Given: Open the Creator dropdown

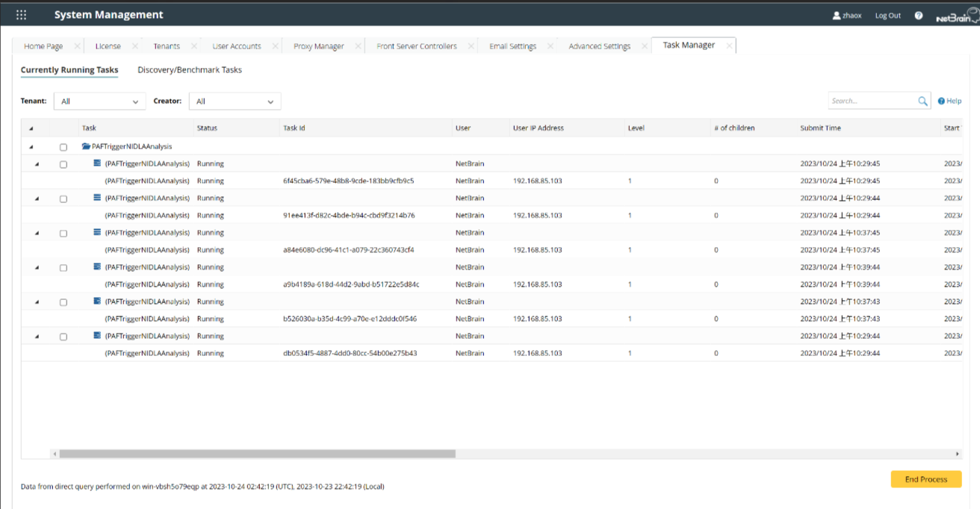Looking at the screenshot, I should [x=235, y=102].
